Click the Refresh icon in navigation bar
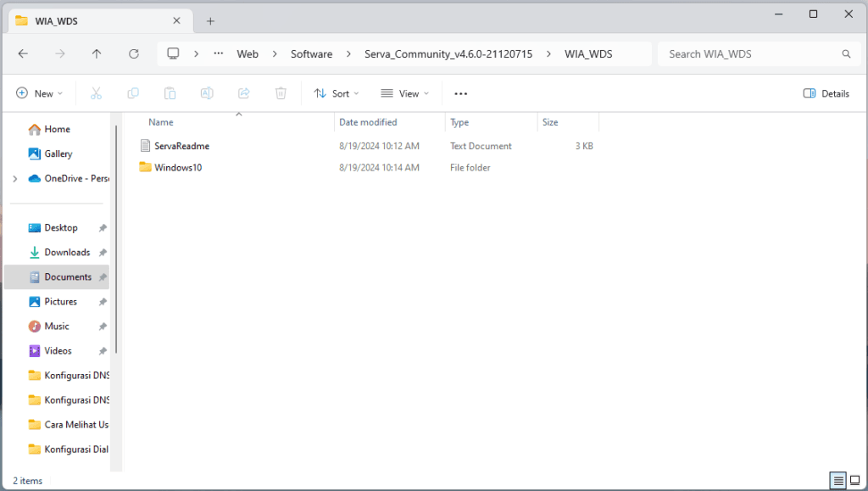 point(133,53)
